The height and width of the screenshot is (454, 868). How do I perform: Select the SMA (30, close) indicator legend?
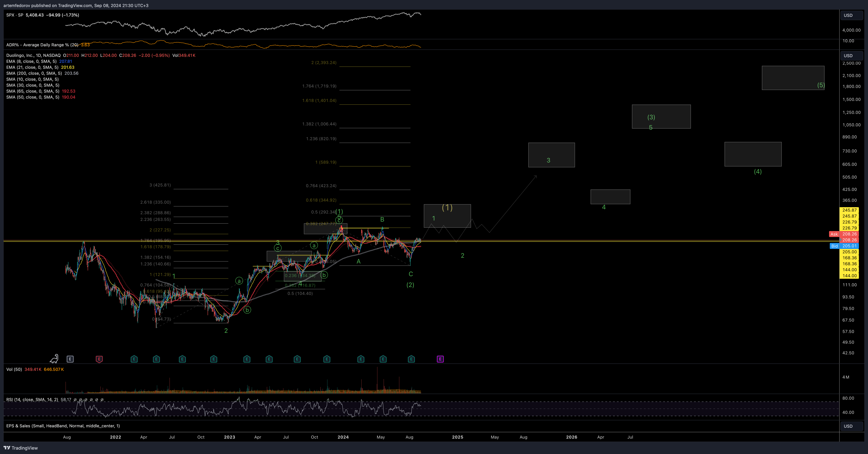[33, 85]
